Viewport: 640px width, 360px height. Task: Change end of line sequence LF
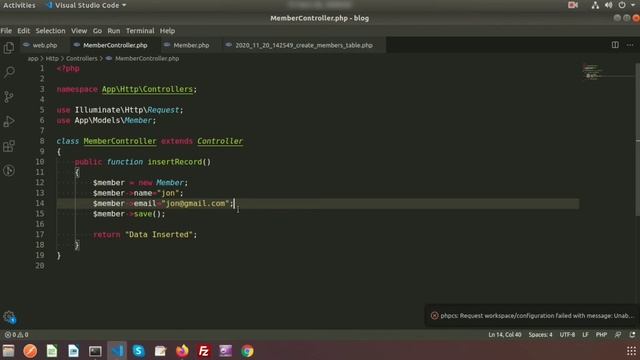(x=585, y=335)
